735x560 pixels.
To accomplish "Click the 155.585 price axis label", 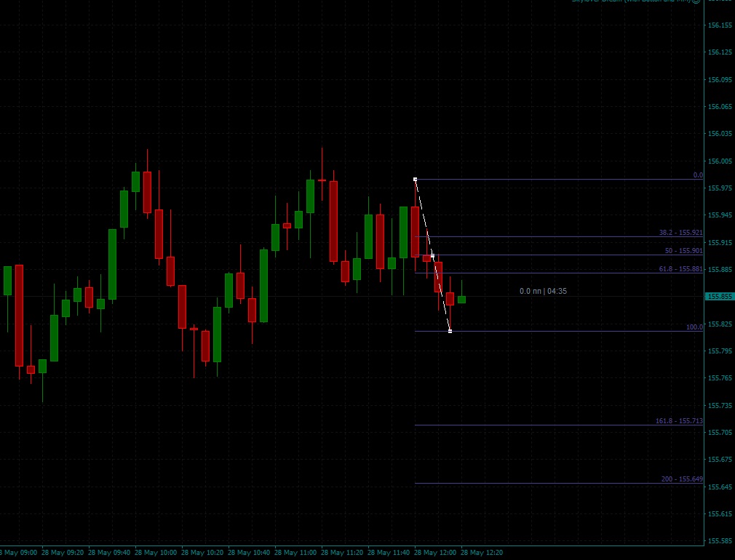I will pyautogui.click(x=720, y=541).
